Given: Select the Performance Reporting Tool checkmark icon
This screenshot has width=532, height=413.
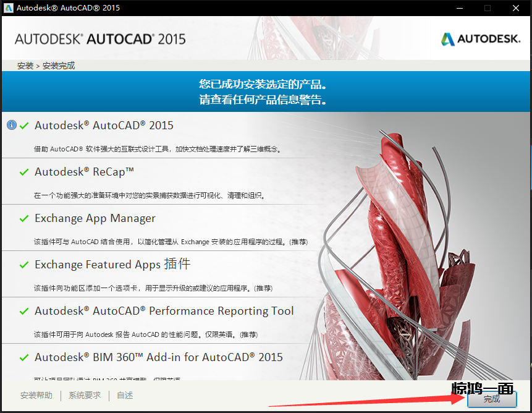Looking at the screenshot, I should pos(25,311).
